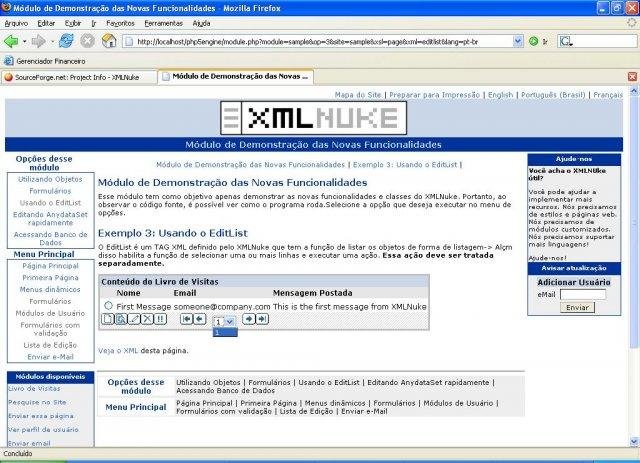Click the browser Forward arrow
This screenshot has height=463, width=640.
38,41
